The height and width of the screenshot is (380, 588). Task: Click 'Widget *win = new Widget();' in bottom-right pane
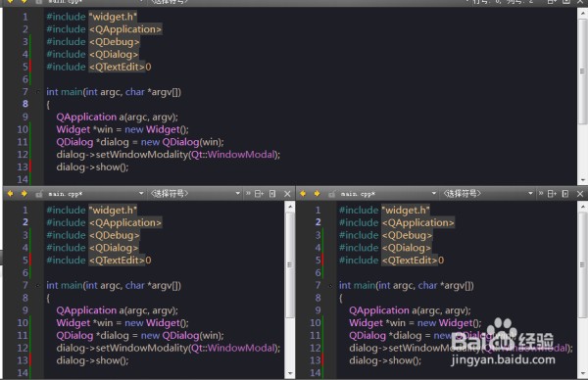[x=416, y=323]
